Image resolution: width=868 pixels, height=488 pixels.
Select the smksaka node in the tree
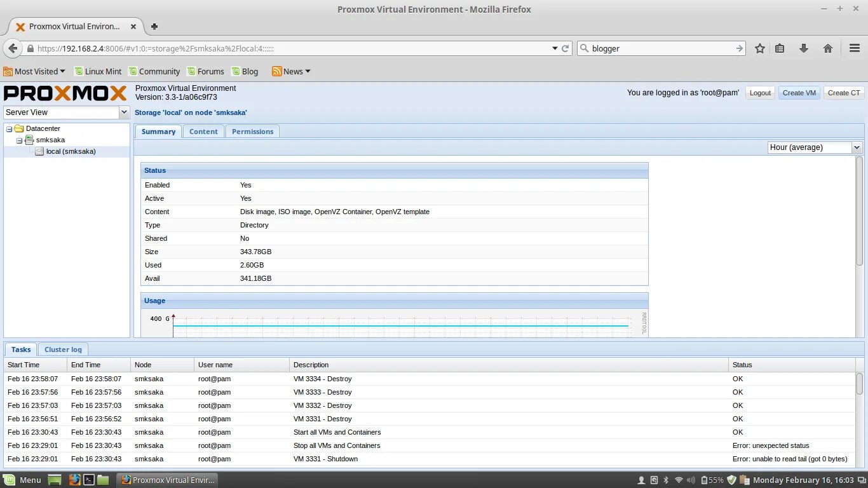point(50,140)
